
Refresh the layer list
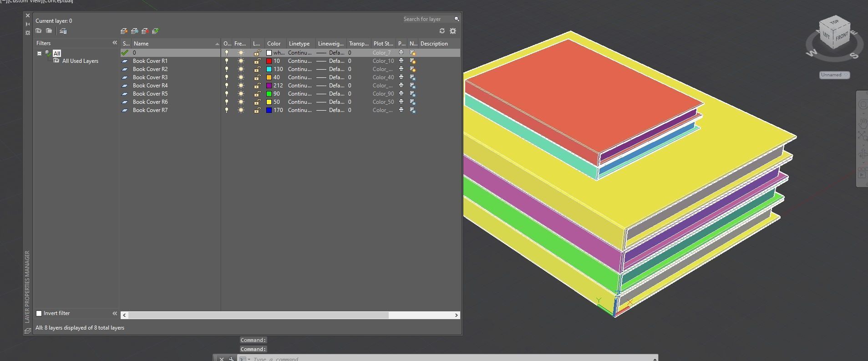442,31
